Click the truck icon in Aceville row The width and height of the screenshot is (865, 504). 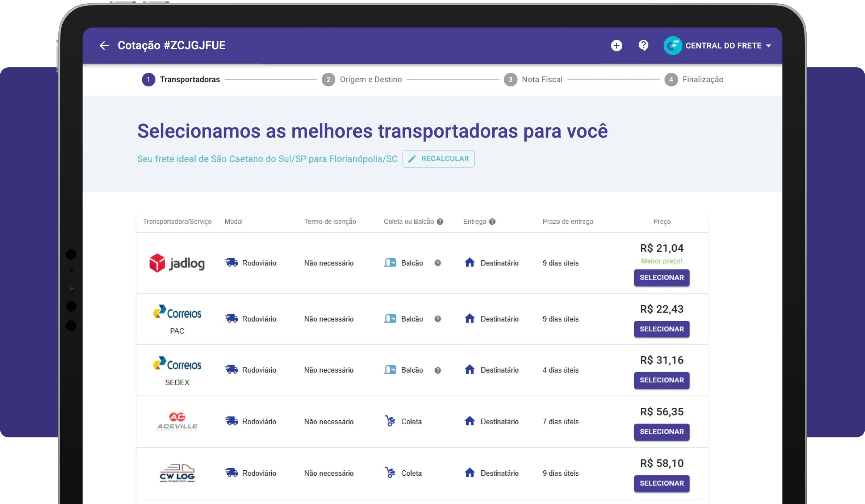pos(231,421)
